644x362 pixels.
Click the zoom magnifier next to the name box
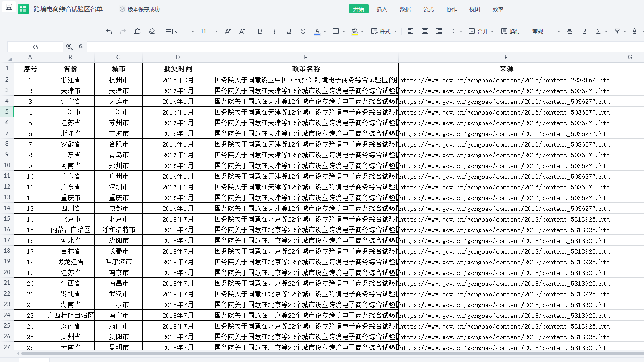coord(70,46)
